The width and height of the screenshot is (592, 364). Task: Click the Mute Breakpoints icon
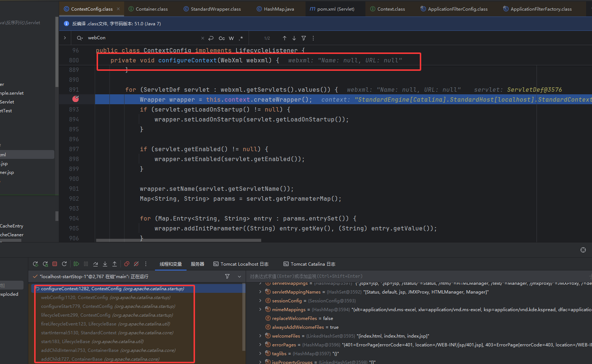point(136,264)
